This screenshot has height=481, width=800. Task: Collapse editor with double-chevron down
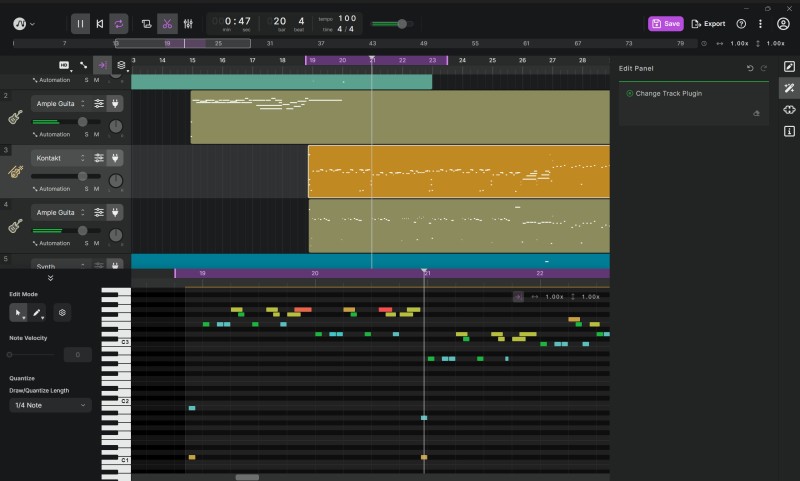point(50,278)
